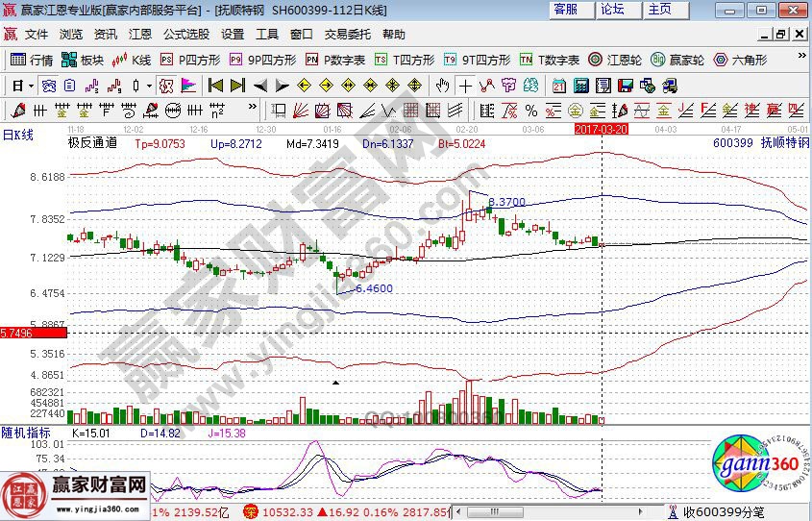The height and width of the screenshot is (521, 812).
Task: Toggle the highlighted pattern view button
Action: (47, 85)
